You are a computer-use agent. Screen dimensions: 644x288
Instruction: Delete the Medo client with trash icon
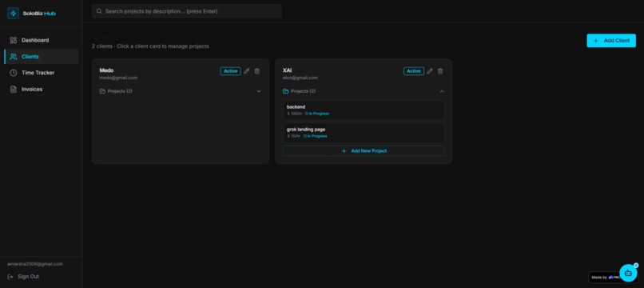click(x=257, y=71)
